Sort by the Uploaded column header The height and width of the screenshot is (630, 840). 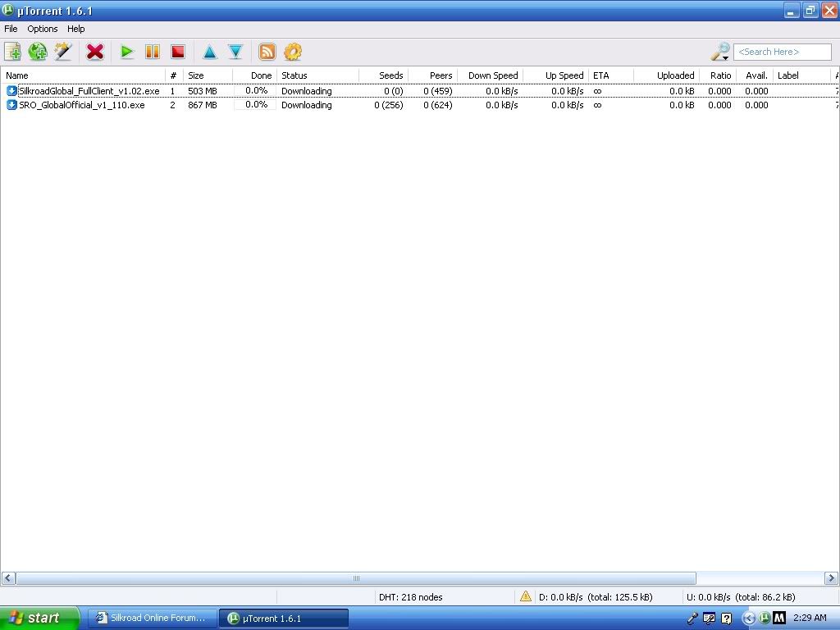point(666,75)
